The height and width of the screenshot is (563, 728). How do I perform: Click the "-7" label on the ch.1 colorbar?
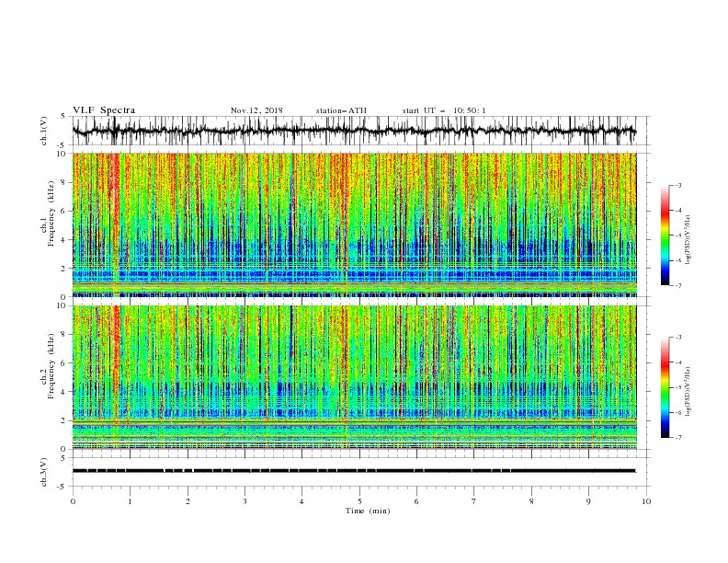(677, 285)
